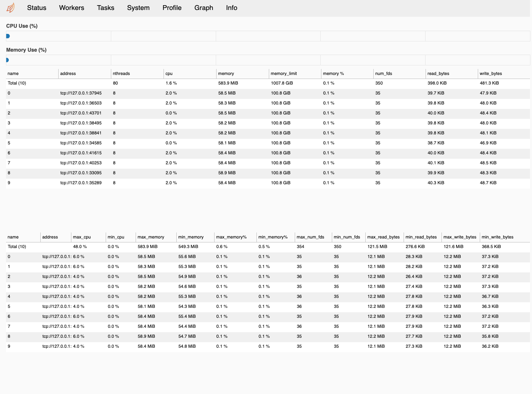
Task: Open the Info tab
Action: coord(232,8)
